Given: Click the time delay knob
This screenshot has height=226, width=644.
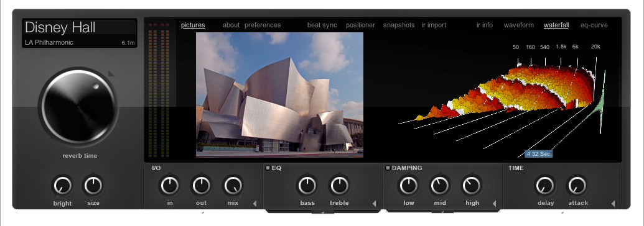Looking at the screenshot, I should [546, 186].
